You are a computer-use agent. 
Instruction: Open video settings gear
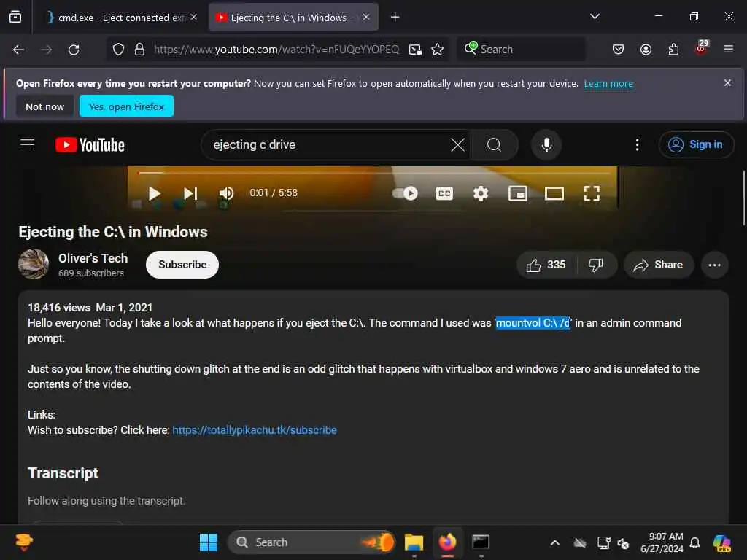pyautogui.click(x=481, y=193)
